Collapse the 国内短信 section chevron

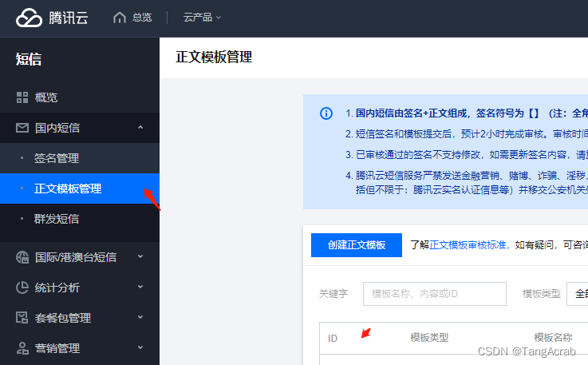(140, 128)
